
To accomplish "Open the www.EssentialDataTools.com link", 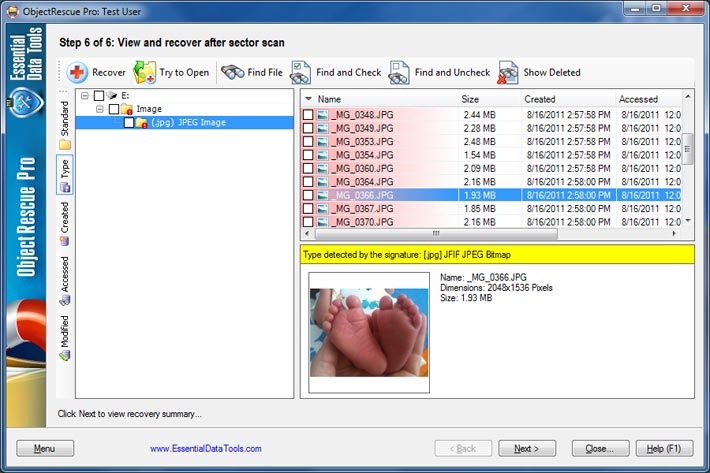I will [206, 449].
